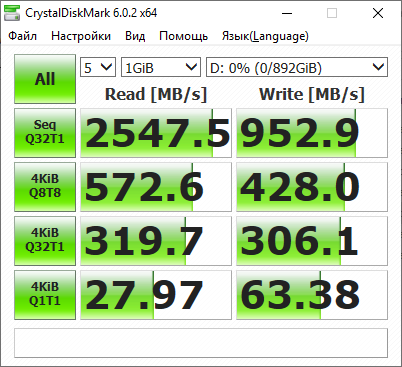The width and height of the screenshot is (402, 367).
Task: Open the Файл menu
Action: click(x=22, y=36)
